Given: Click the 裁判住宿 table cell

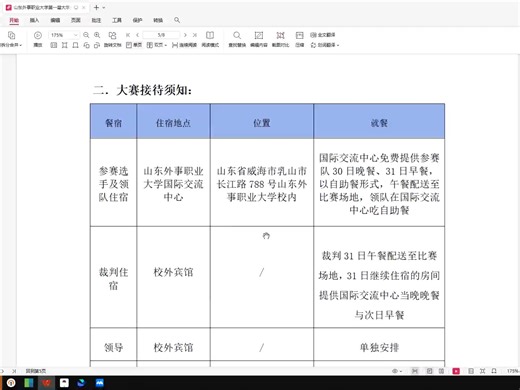Looking at the screenshot, I should [113, 277].
